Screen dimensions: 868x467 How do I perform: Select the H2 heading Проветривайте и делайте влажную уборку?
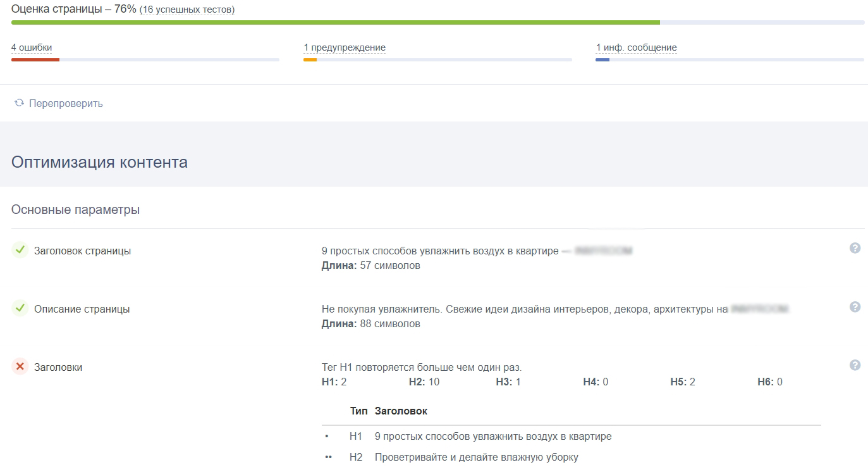(x=477, y=458)
